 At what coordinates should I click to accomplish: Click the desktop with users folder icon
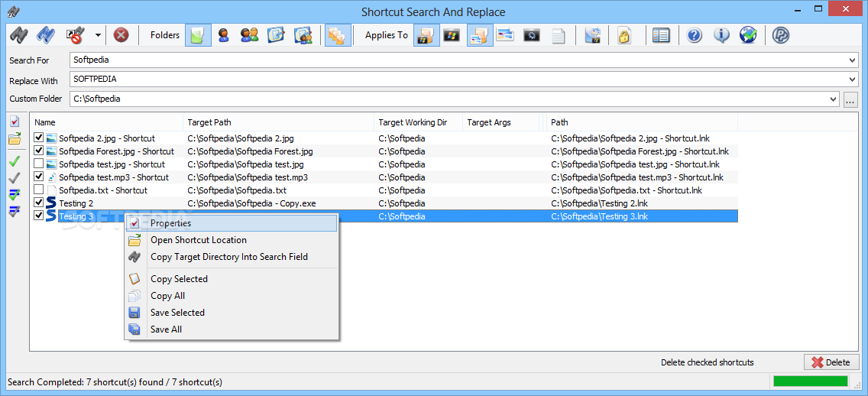coord(303,35)
